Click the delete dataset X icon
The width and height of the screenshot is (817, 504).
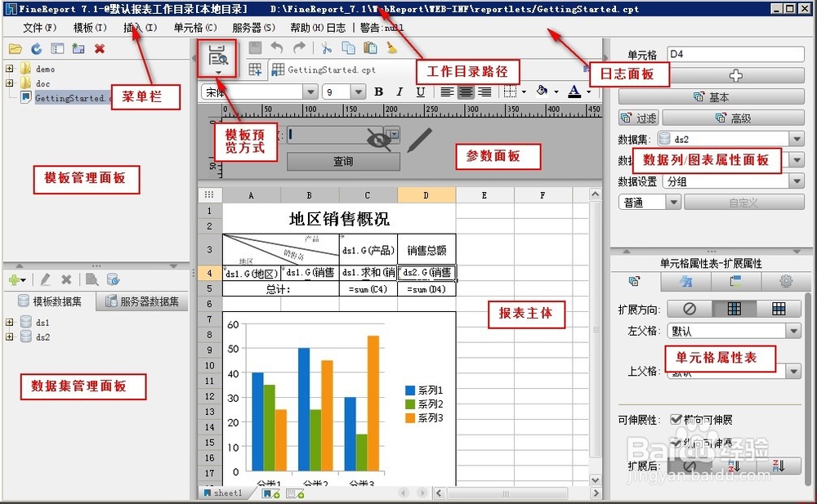point(65,280)
